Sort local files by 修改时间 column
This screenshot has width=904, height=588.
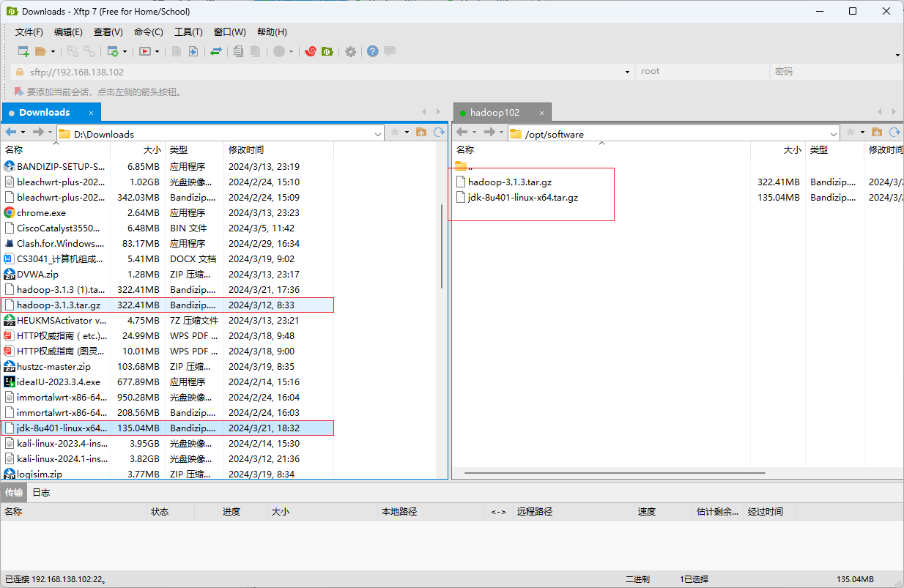coord(278,149)
